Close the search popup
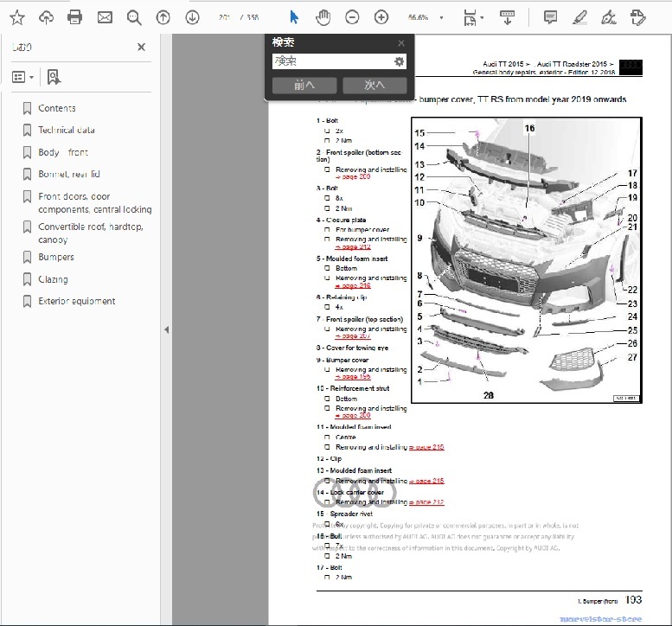This screenshot has width=672, height=626. coord(401,43)
